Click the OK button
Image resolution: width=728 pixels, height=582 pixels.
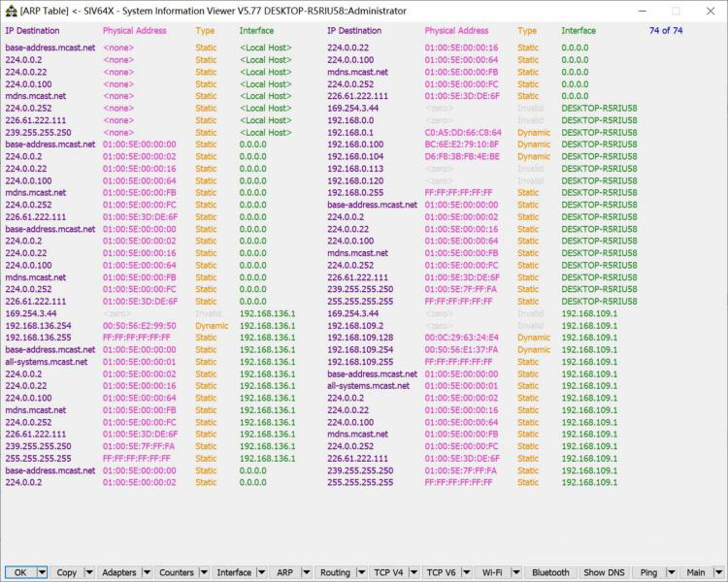(x=20, y=572)
